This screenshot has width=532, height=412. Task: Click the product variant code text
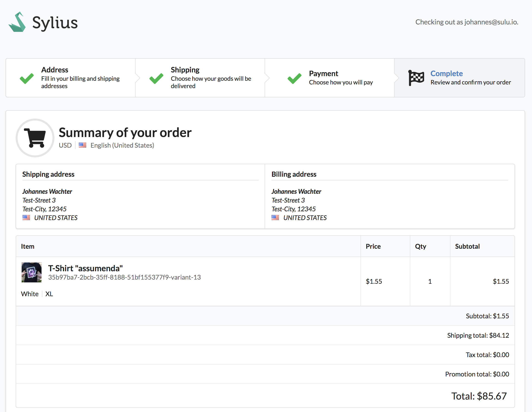124,277
